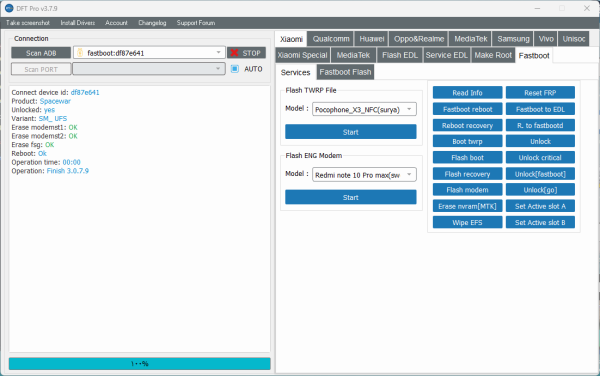Click the Reset FRP button
The height and width of the screenshot is (376, 600).
[540, 93]
